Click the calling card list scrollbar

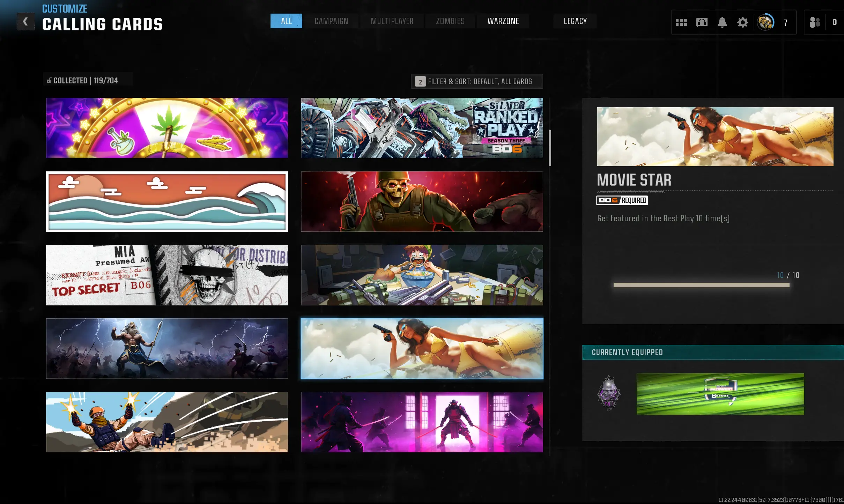[550, 148]
